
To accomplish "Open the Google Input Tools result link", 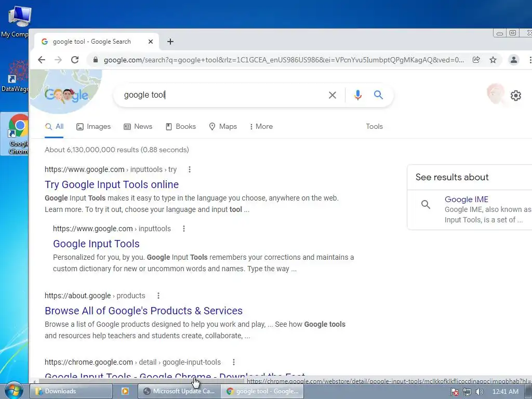I will point(96,244).
